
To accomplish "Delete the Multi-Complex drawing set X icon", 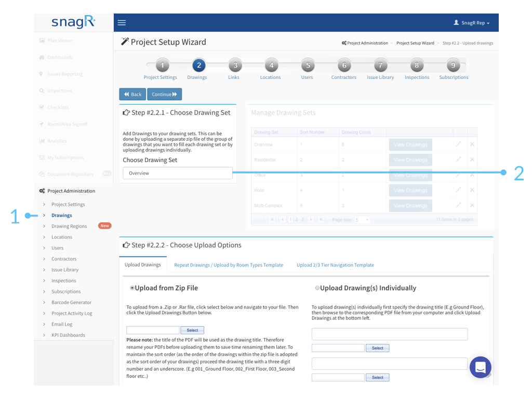I will [x=472, y=205].
